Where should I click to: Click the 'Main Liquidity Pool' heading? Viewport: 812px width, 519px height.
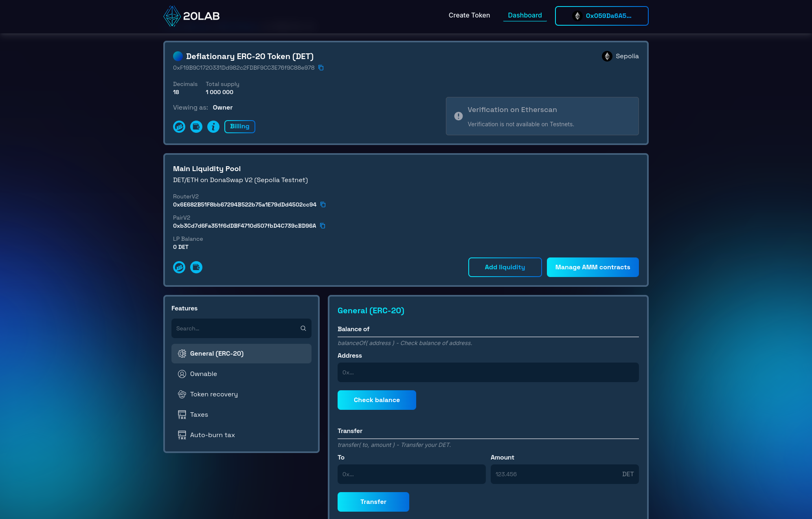(x=207, y=169)
